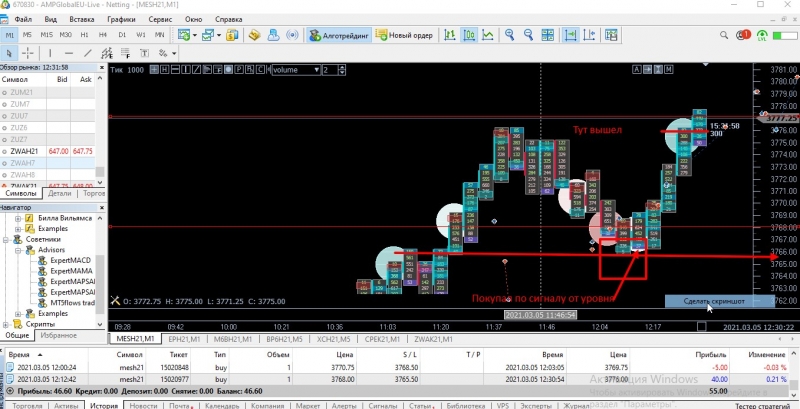This screenshot has width=800, height=409.
Task: Open account notifications with red badge
Action: pos(743,35)
